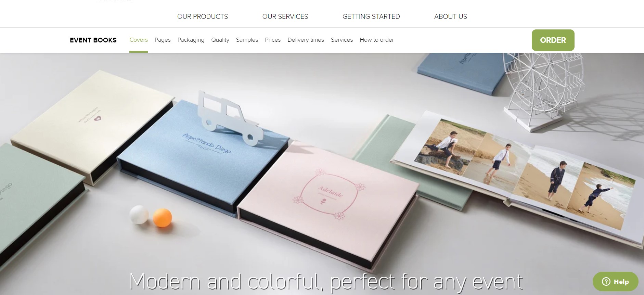This screenshot has width=644, height=295.
Task: Switch to the Pages tab
Action: point(163,40)
